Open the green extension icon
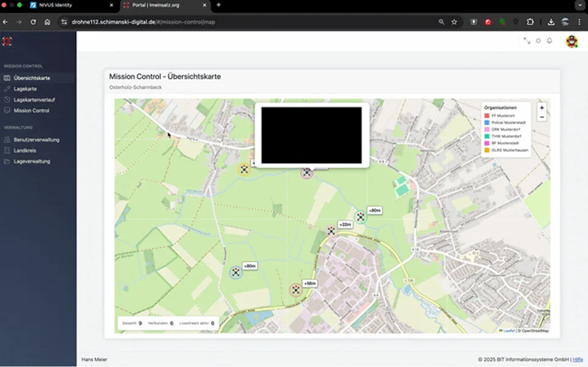Screen dimensions: 588x367 [x=502, y=22]
